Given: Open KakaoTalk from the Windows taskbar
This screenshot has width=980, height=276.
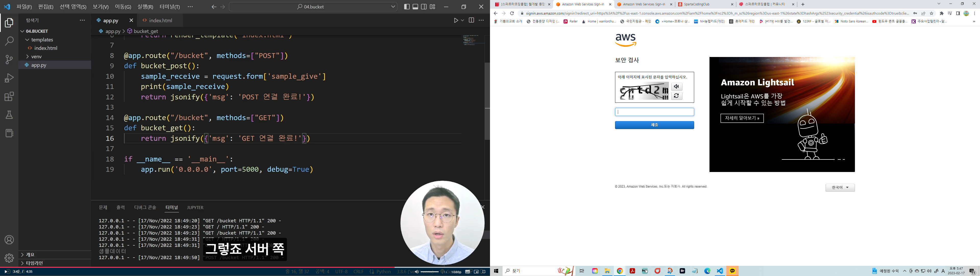Looking at the screenshot, I should tap(732, 271).
